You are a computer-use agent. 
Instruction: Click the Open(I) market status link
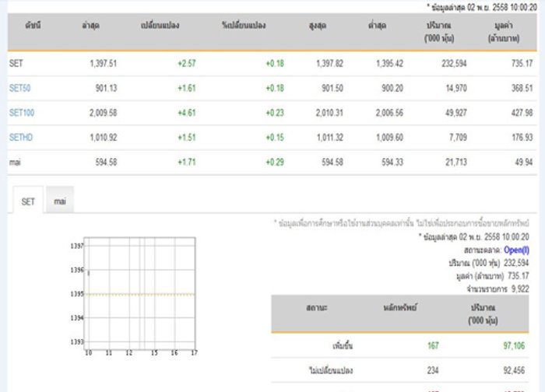[516, 250]
